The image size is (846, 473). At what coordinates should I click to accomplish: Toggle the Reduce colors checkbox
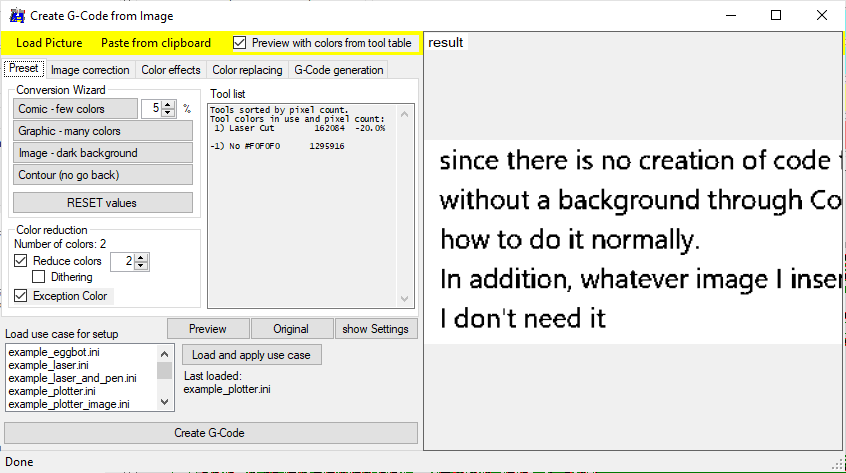coord(22,261)
